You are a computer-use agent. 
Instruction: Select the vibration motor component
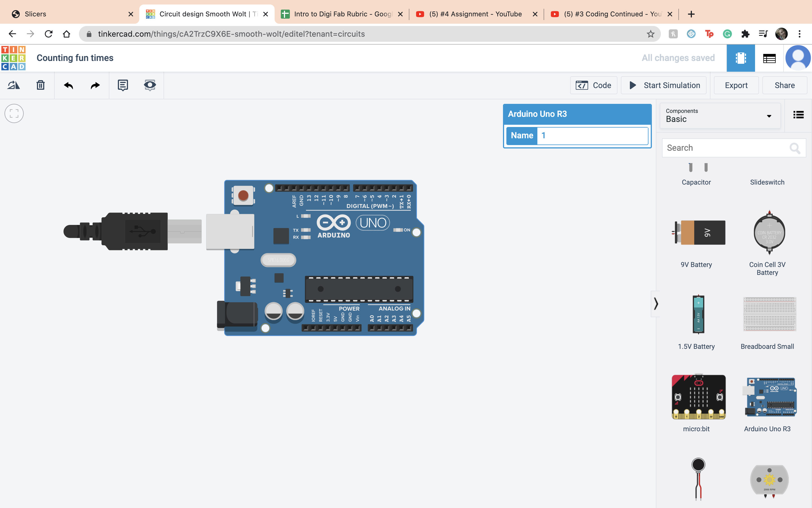click(x=698, y=479)
